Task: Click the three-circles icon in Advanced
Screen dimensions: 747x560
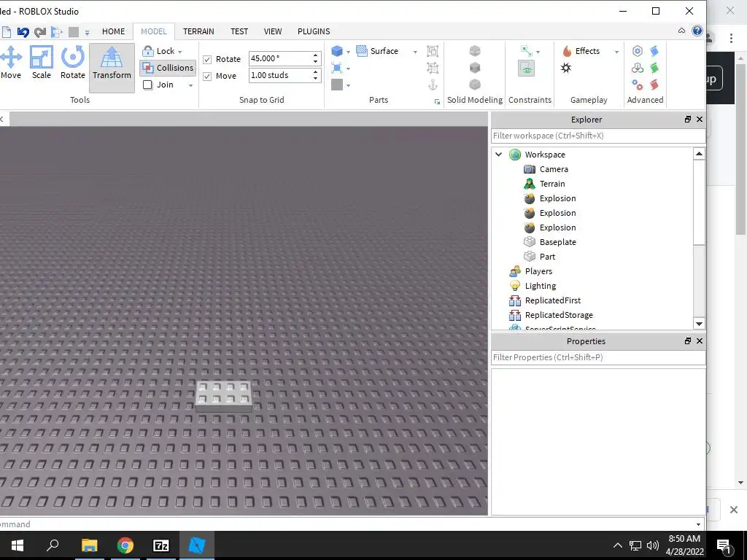Action: [x=638, y=68]
